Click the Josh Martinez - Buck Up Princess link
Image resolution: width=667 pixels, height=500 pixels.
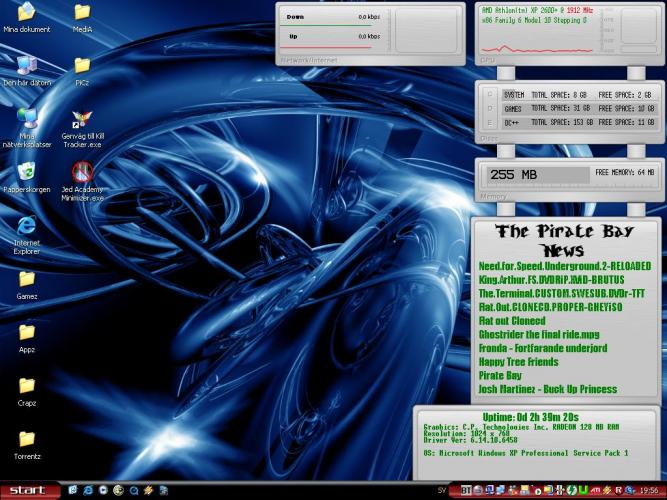click(547, 389)
